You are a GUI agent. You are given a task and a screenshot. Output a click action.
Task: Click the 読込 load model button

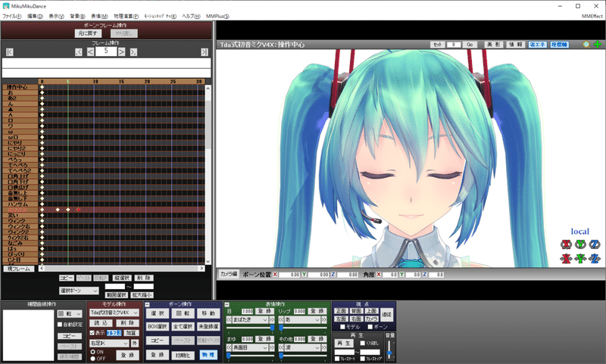(101, 323)
